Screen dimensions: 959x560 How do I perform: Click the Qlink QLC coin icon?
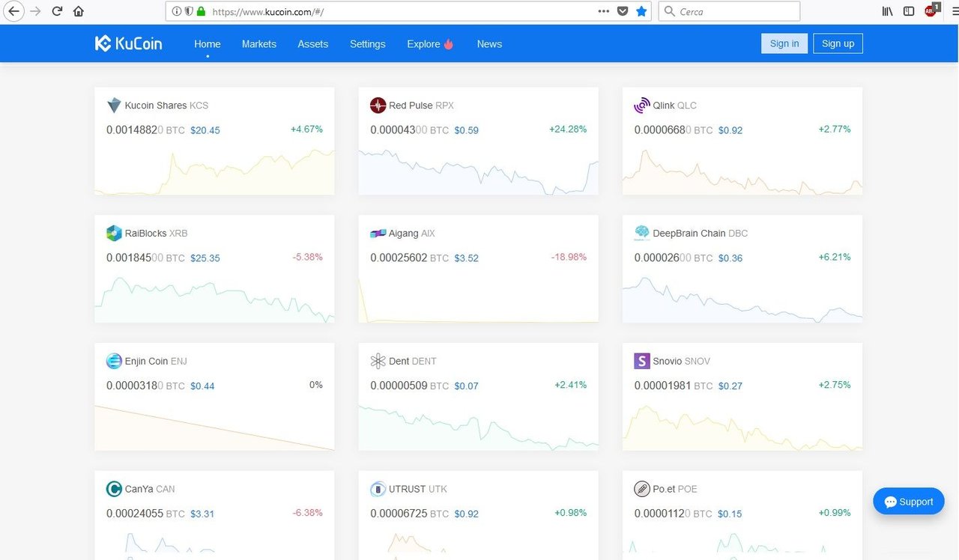641,106
